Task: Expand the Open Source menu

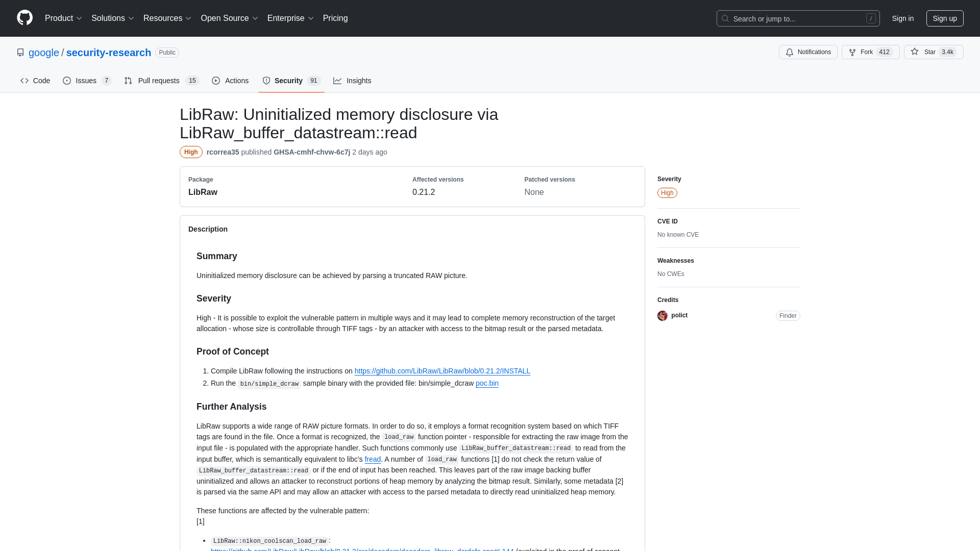Action: coord(229,18)
